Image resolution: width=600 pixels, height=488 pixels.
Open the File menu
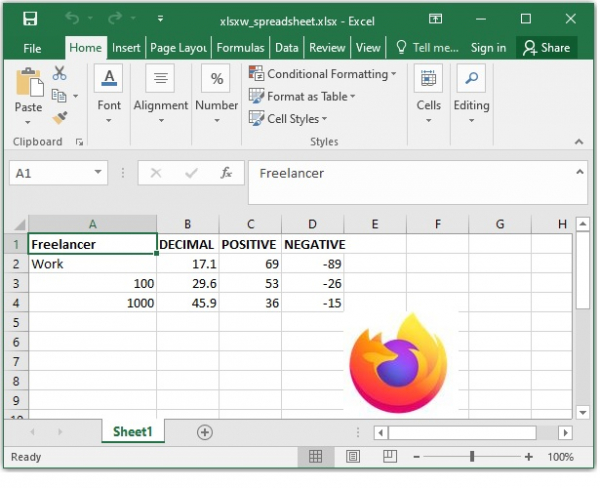[32, 48]
